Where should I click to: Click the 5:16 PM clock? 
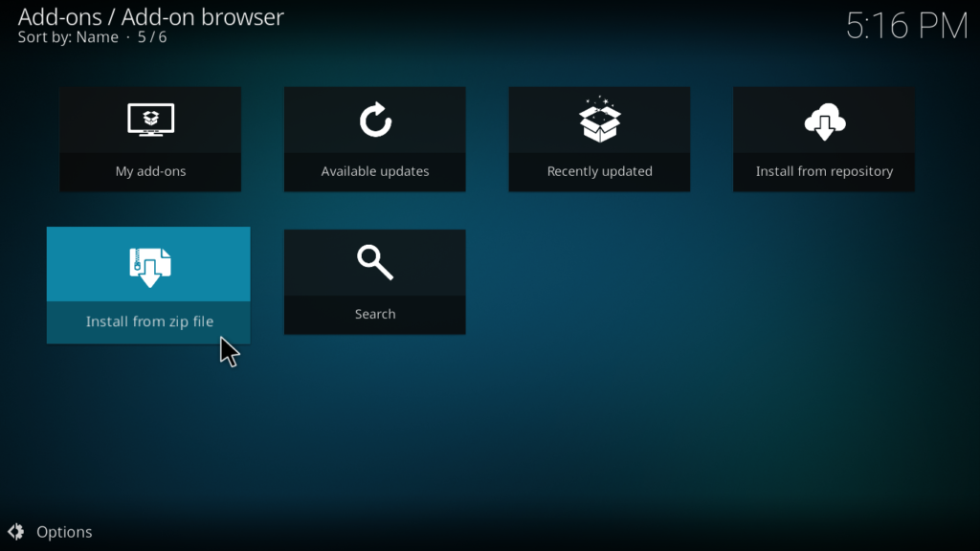[907, 26]
